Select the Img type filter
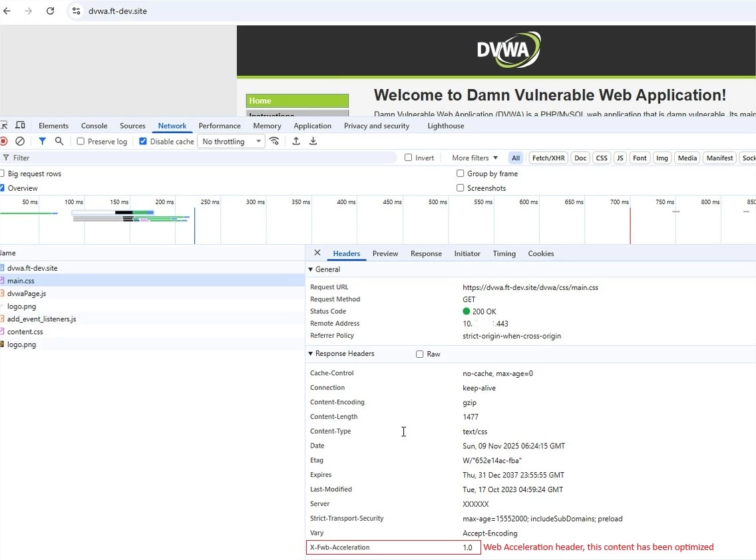This screenshot has width=756, height=560. click(662, 158)
